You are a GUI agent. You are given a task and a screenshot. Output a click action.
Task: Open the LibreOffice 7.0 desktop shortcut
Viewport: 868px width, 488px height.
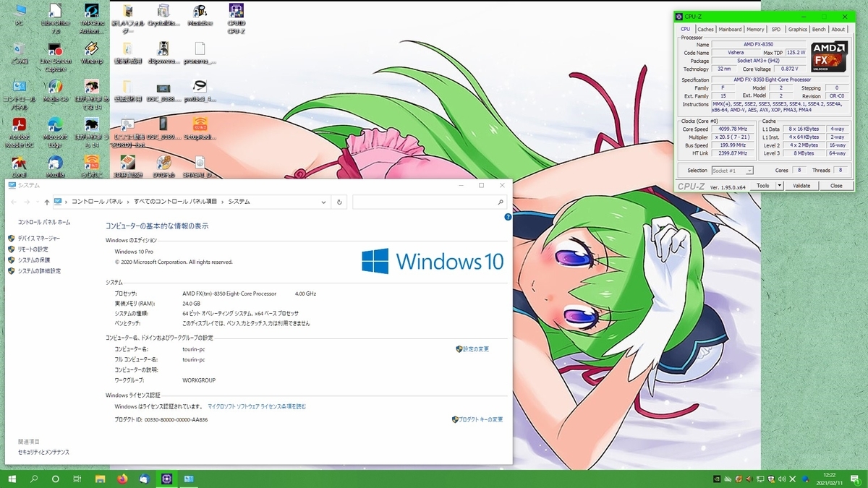click(55, 18)
